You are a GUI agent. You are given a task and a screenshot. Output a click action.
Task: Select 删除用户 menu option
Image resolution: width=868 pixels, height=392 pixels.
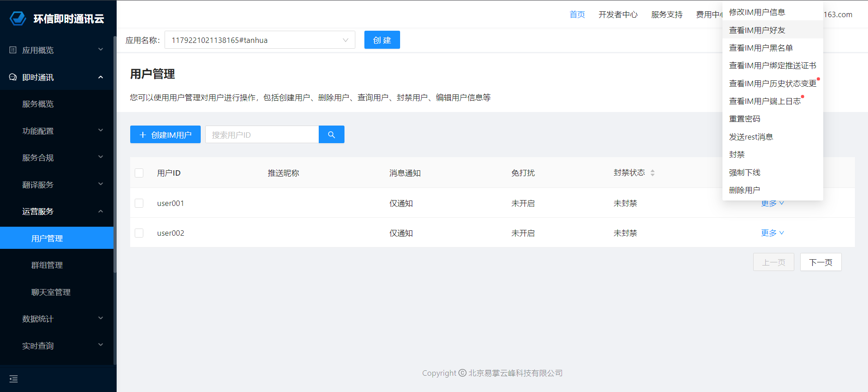(x=773, y=190)
